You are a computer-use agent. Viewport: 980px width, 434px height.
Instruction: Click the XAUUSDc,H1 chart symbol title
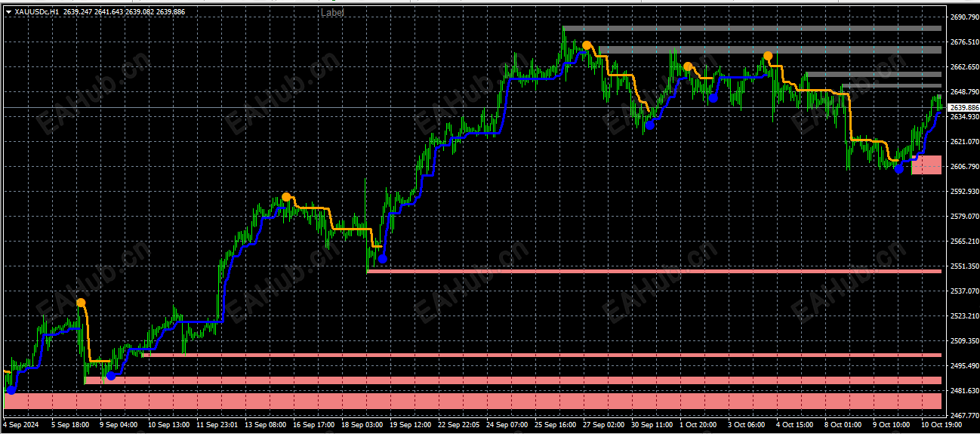(37, 12)
